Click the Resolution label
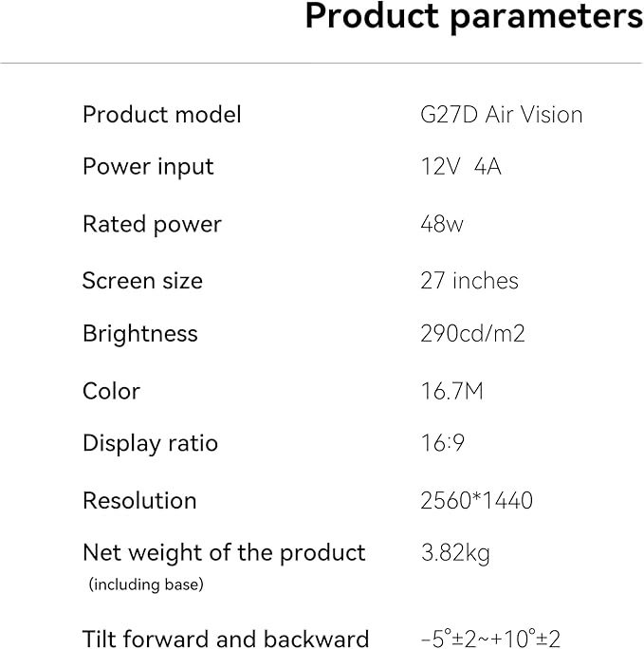The width and height of the screenshot is (644, 649). tap(139, 501)
